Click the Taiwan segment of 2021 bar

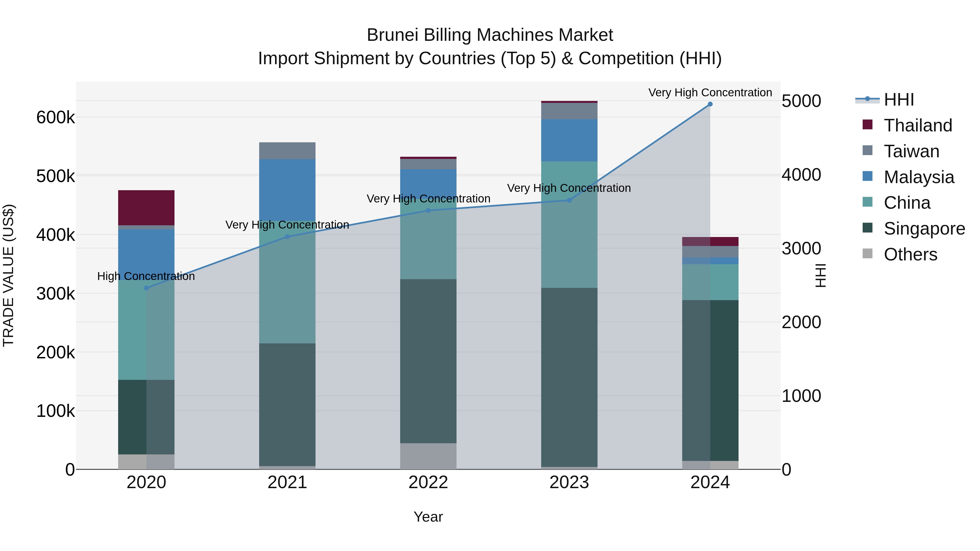click(x=287, y=151)
